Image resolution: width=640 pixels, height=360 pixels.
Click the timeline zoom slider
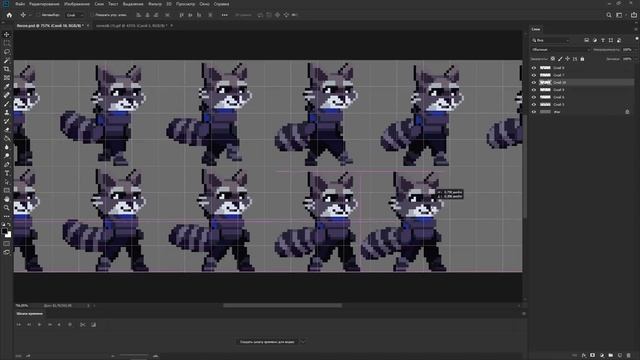(x=134, y=356)
